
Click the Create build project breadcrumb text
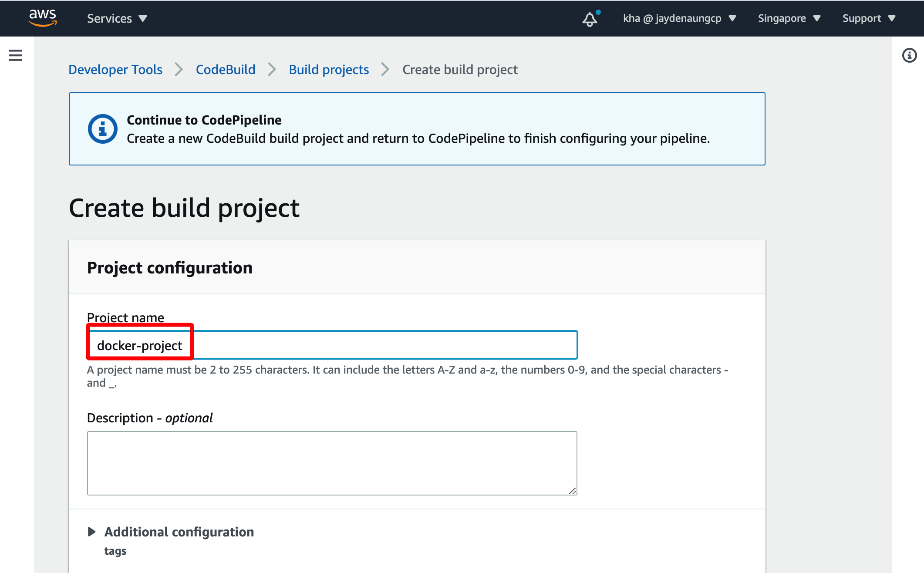[x=460, y=70]
